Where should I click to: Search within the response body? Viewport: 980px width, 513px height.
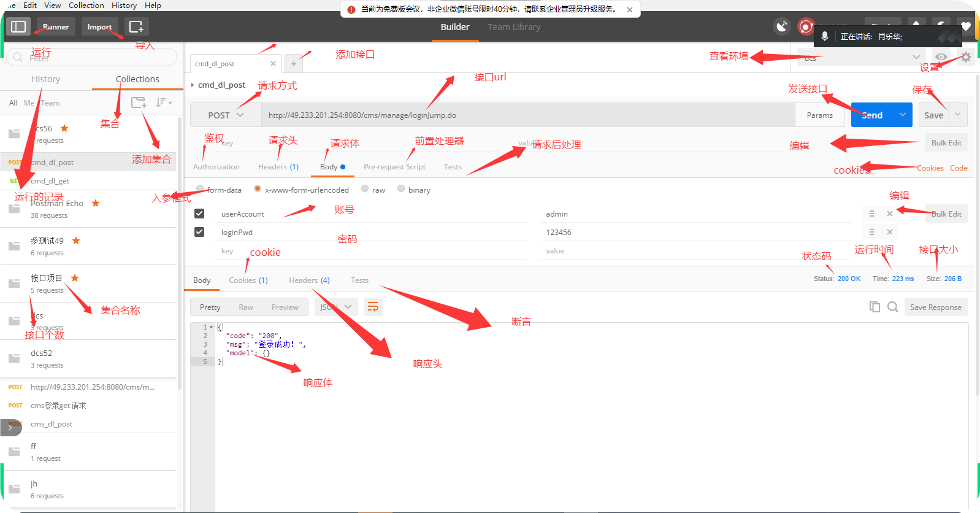click(893, 307)
